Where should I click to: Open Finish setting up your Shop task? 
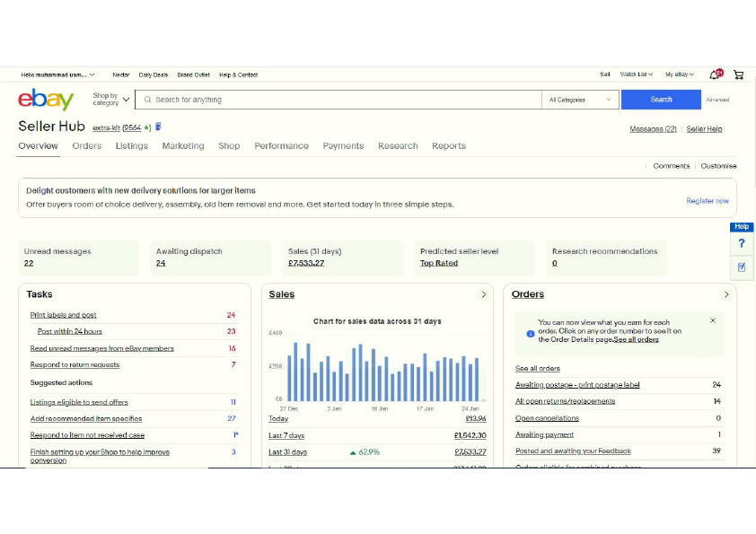click(x=100, y=456)
